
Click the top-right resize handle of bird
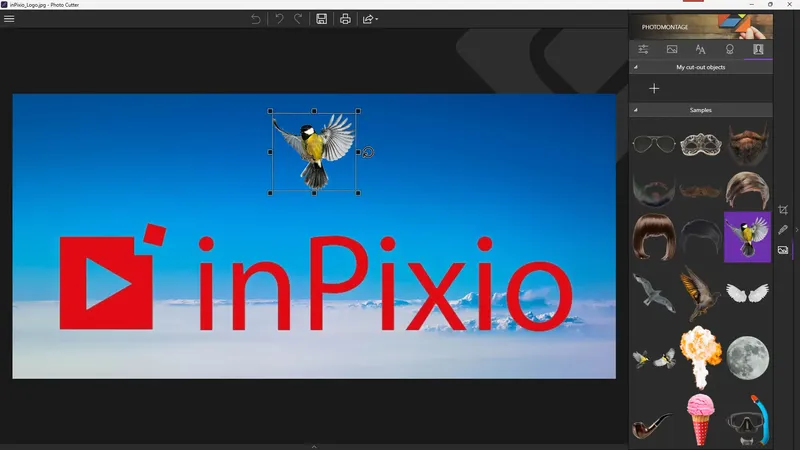pyautogui.click(x=358, y=111)
